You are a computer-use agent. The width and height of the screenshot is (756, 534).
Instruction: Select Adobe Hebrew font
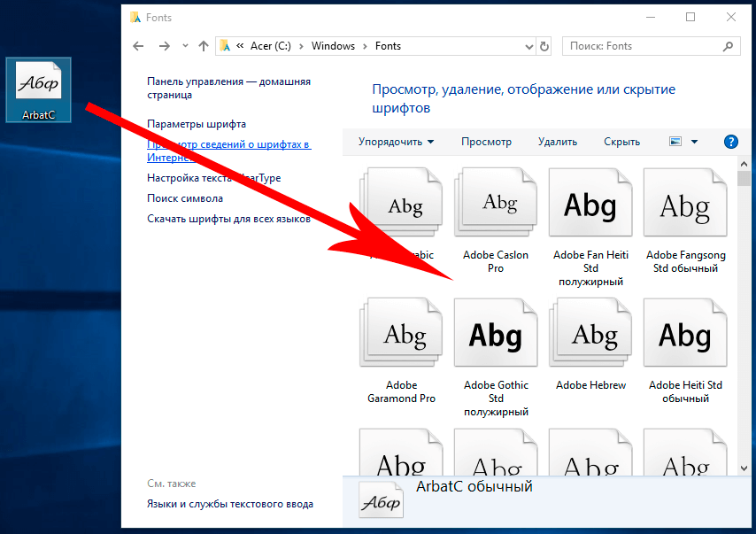(x=590, y=344)
